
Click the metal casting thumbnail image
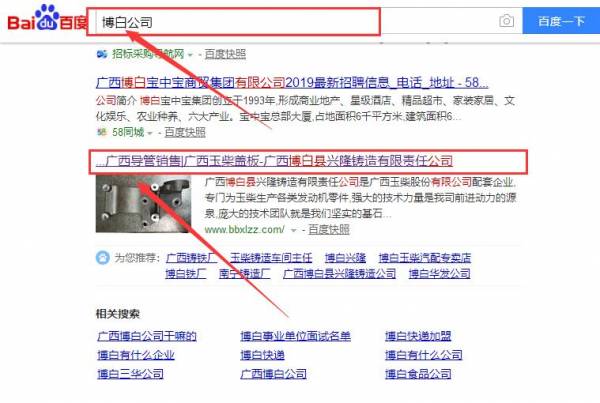click(x=147, y=205)
